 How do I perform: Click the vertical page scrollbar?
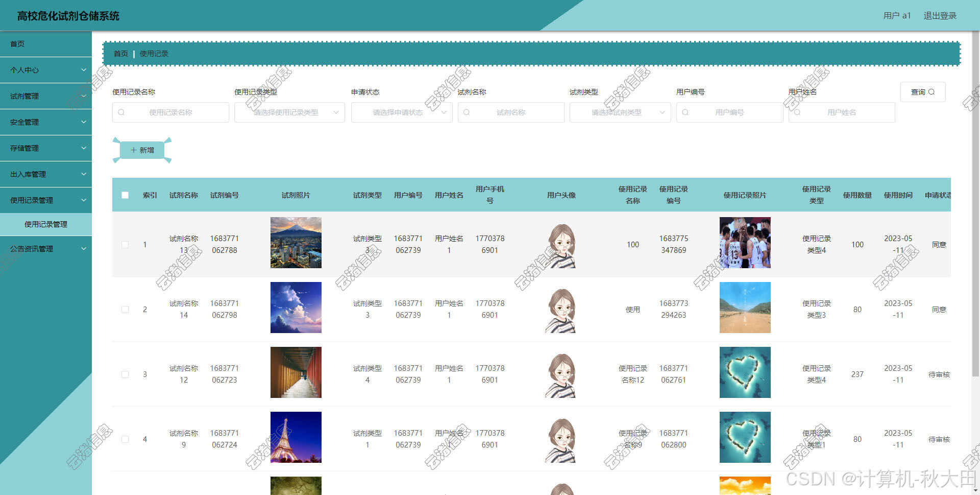975,204
